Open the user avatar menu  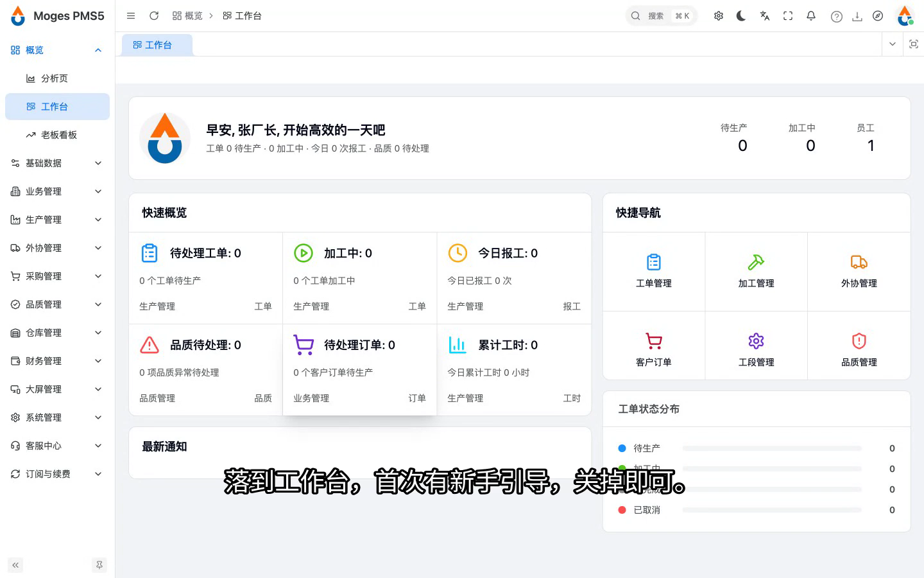pyautogui.click(x=905, y=16)
